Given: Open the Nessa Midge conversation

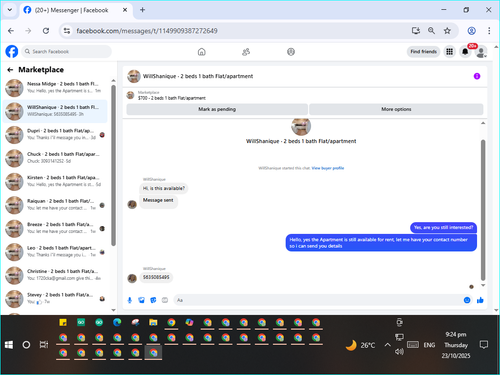Looking at the screenshot, I should pyautogui.click(x=55, y=88).
